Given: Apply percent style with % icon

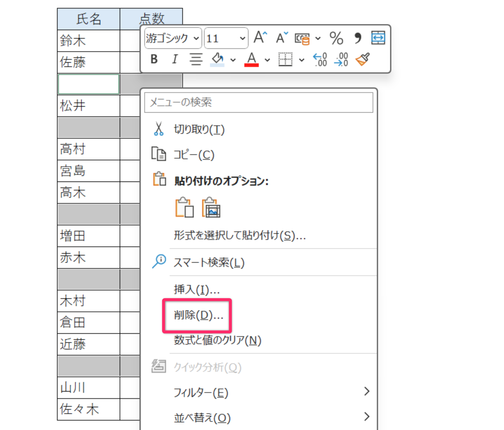Looking at the screenshot, I should [336, 38].
